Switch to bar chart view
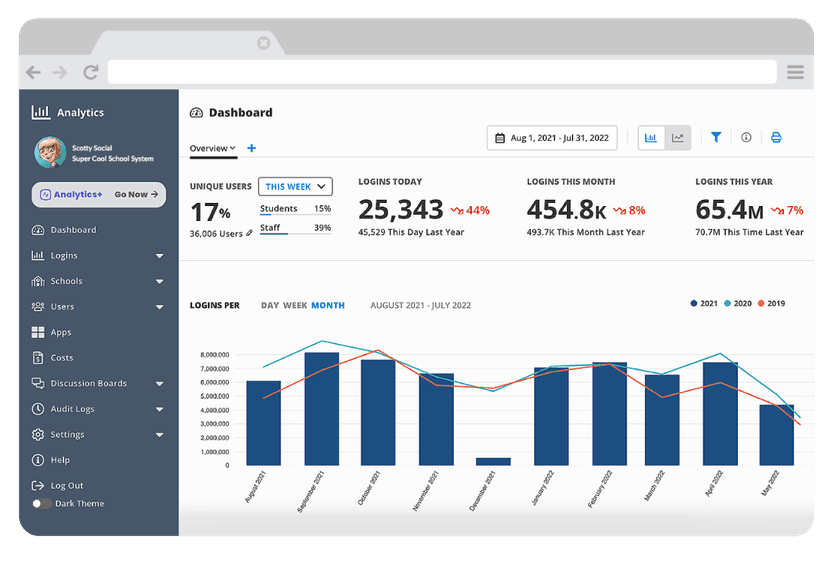Image resolution: width=828 pixels, height=565 pixels. (x=651, y=138)
